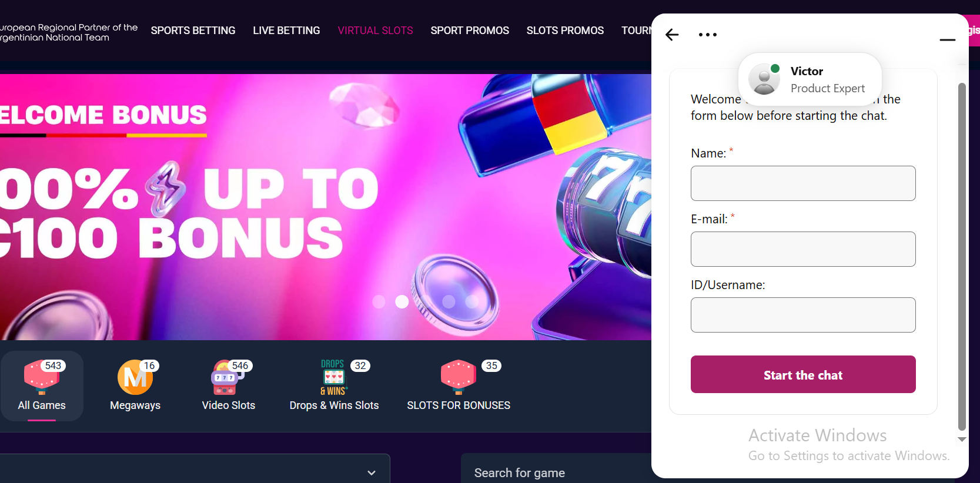Screen dimensions: 980x483
Task: Open the Megaways category icon
Action: [x=135, y=377]
